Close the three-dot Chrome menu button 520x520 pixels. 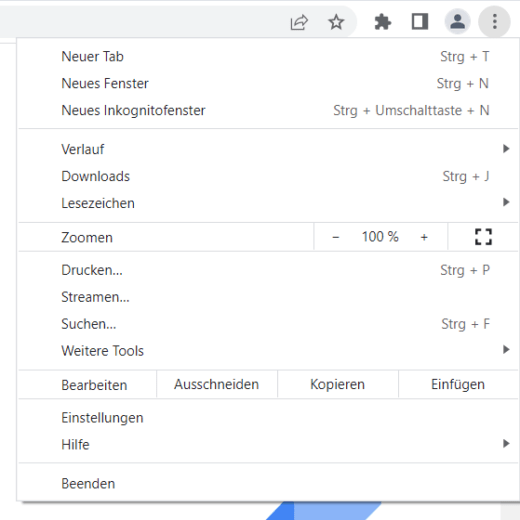(495, 22)
